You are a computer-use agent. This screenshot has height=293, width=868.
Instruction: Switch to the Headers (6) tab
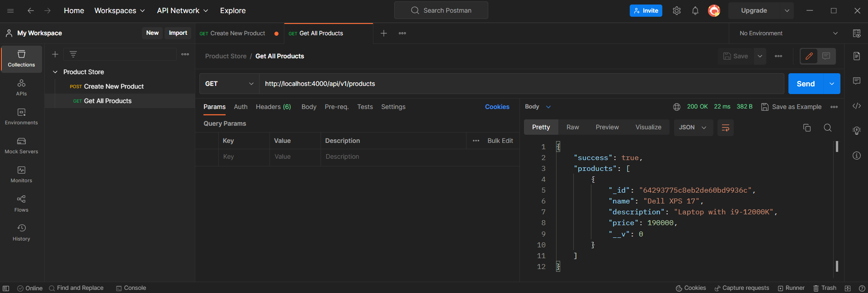[x=273, y=107]
